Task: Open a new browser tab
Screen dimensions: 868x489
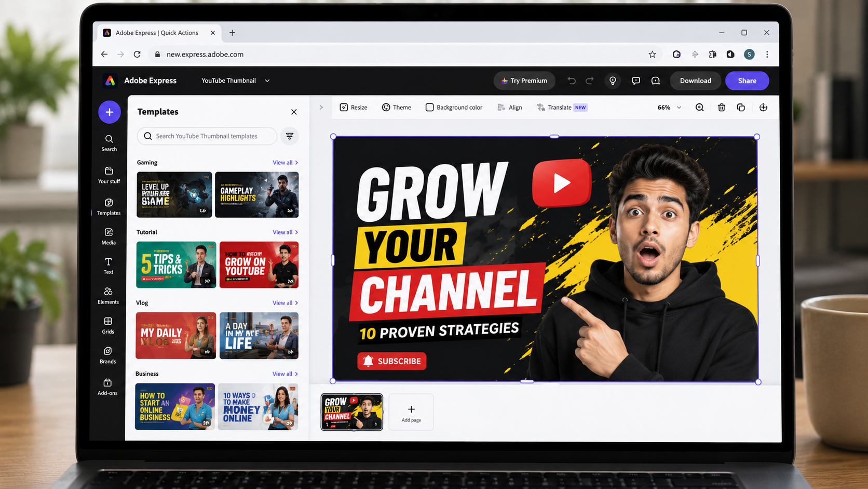Action: click(233, 33)
